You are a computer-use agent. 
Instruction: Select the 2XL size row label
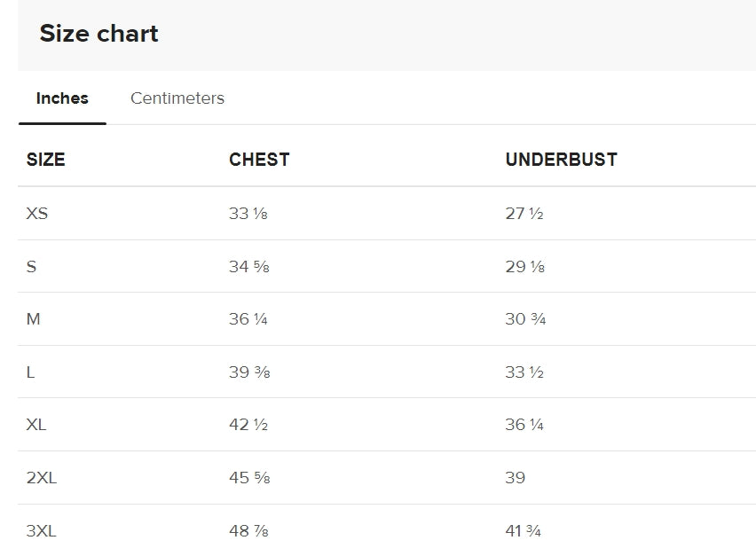tap(42, 477)
